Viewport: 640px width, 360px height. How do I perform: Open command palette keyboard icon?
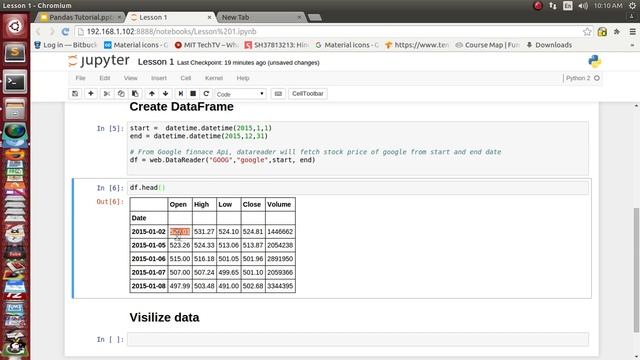coord(278,93)
